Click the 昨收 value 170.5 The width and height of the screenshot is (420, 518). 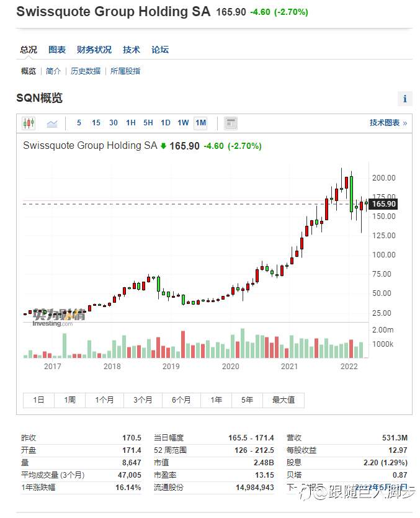[132, 438]
